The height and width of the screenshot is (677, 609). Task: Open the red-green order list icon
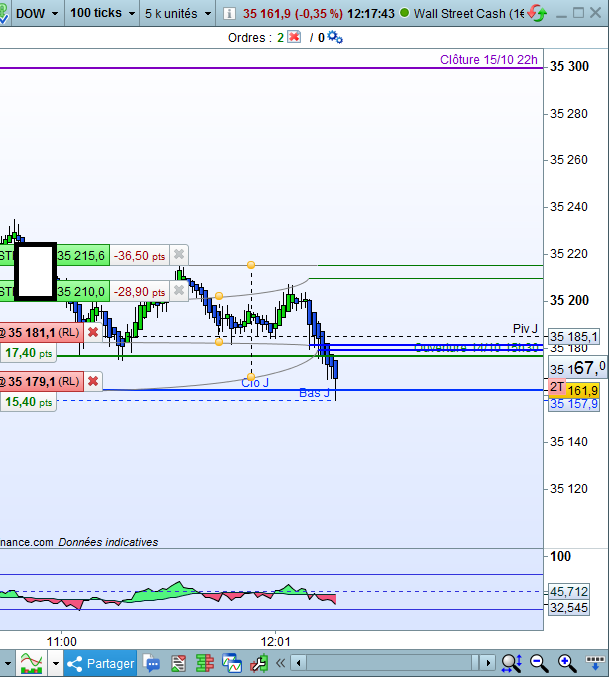pos(178,663)
